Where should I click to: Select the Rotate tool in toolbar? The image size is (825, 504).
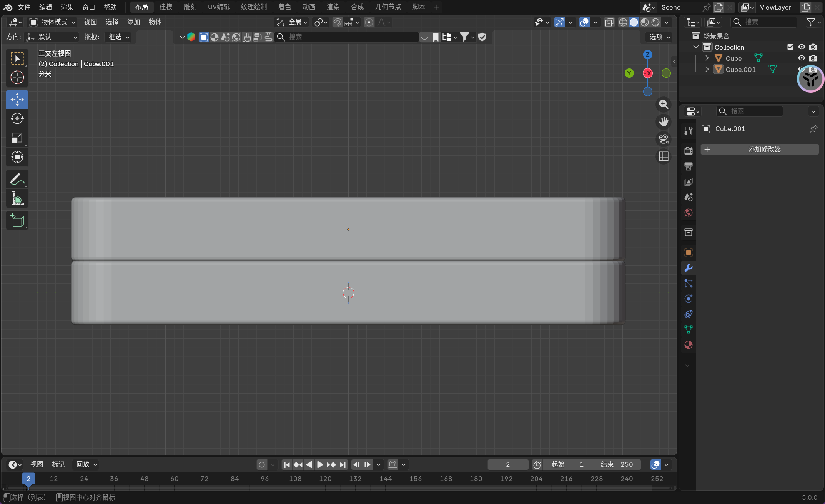17,119
